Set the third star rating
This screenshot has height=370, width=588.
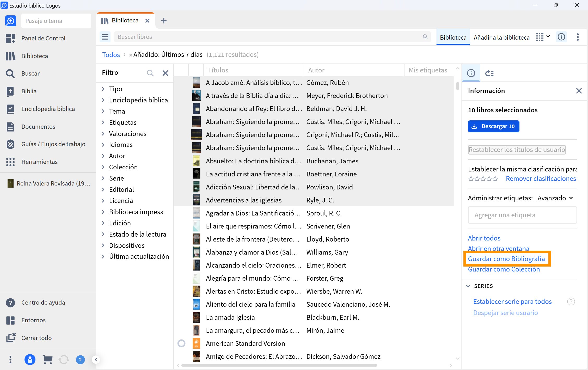coord(483,179)
